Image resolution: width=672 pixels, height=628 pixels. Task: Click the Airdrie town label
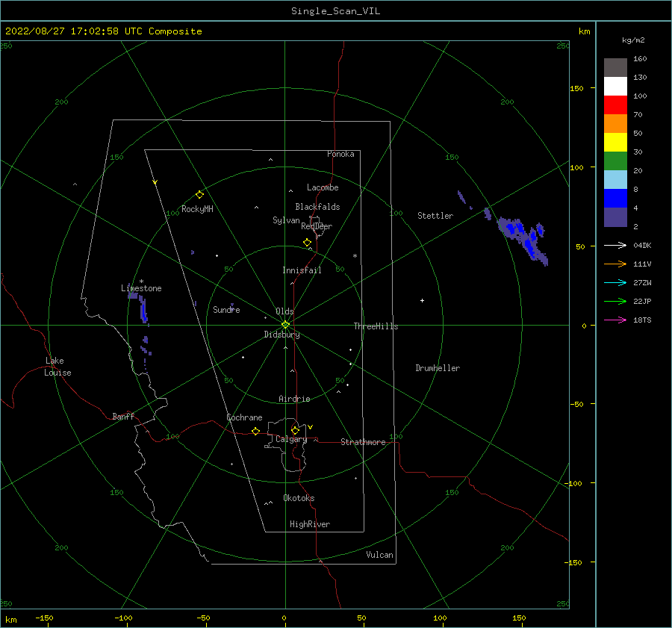click(294, 399)
